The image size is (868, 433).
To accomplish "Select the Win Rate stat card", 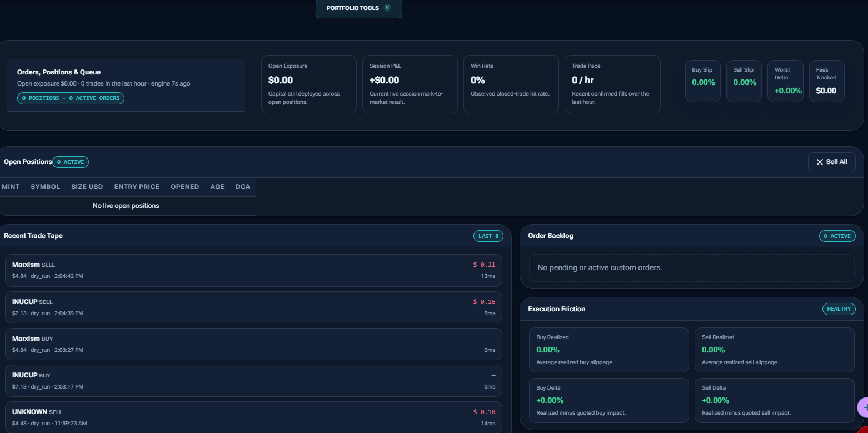I will tap(511, 84).
